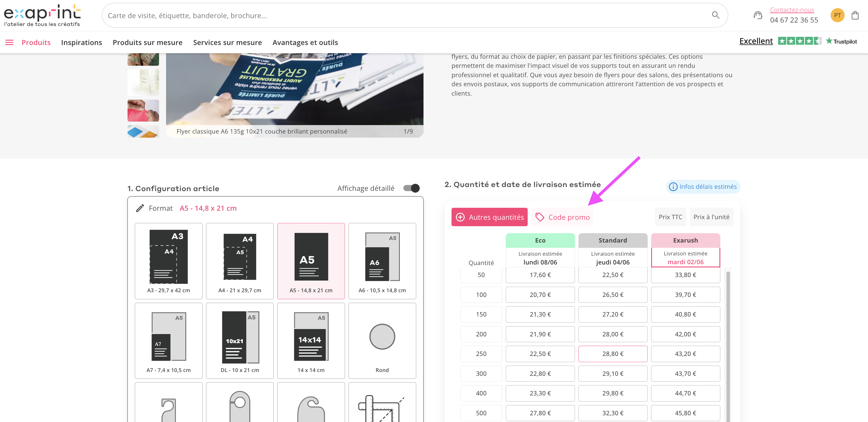Select the A3 format icon tile

168,261
